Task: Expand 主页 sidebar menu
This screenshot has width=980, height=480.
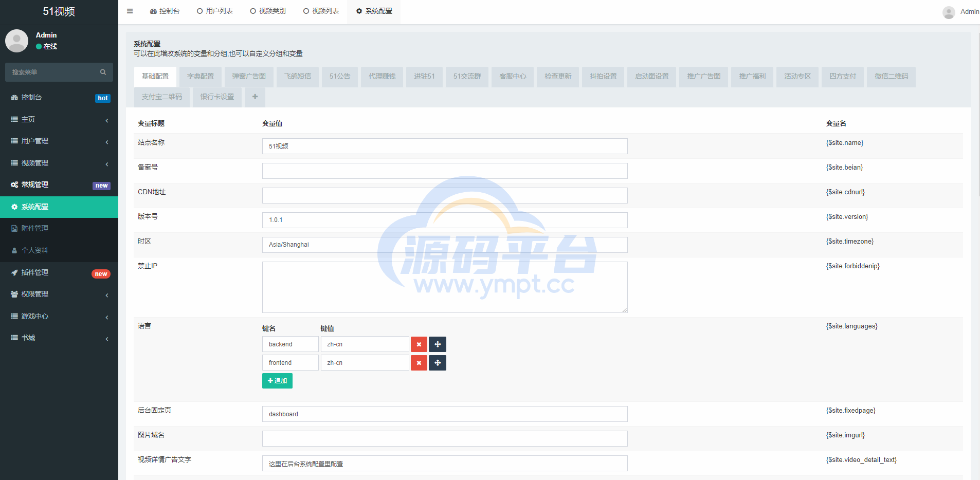Action: coord(59,119)
